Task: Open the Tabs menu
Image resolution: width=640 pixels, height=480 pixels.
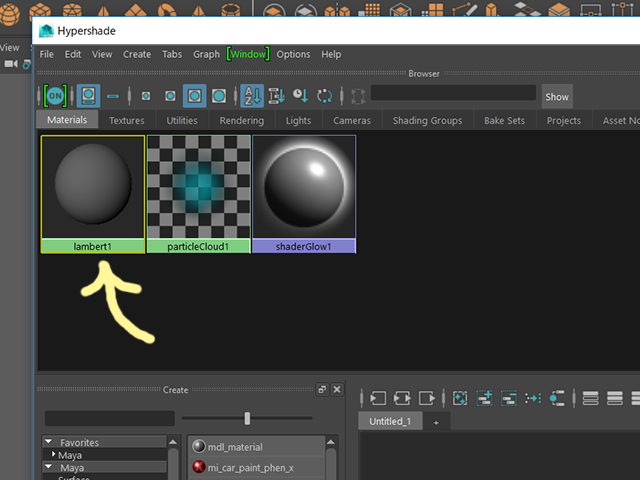Action: (172, 54)
